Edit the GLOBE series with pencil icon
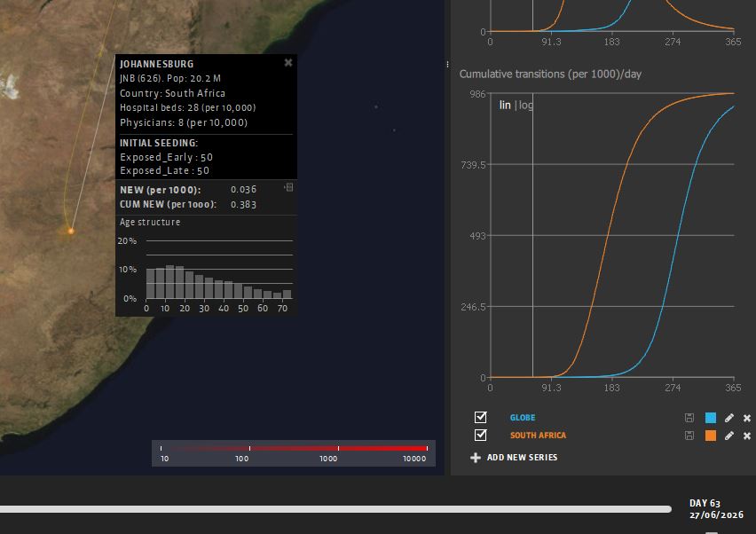Viewport: 756px width, 534px height. (729, 418)
